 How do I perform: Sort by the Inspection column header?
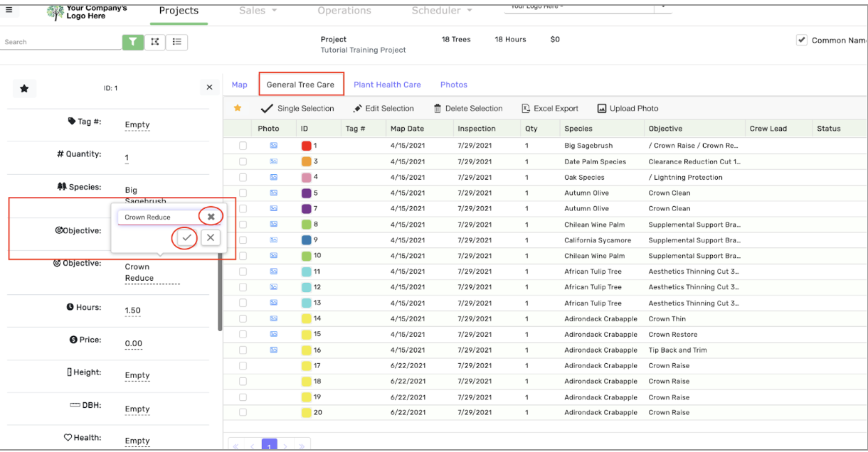tap(477, 129)
